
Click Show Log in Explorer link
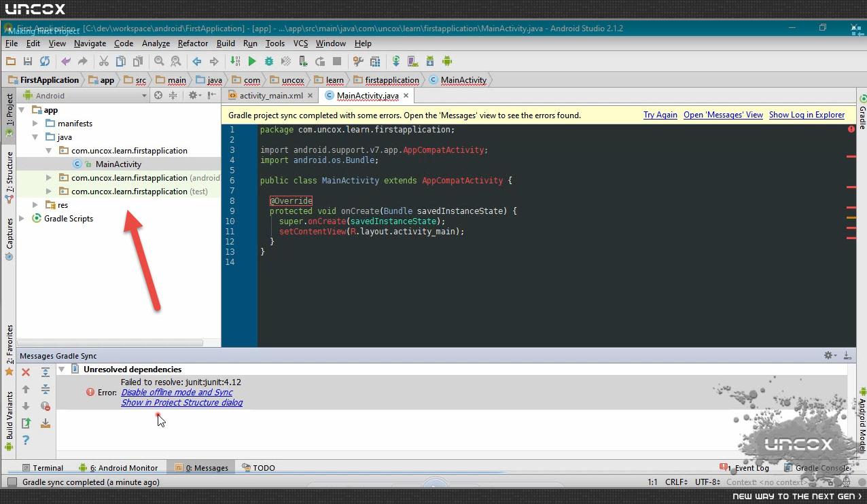click(807, 115)
